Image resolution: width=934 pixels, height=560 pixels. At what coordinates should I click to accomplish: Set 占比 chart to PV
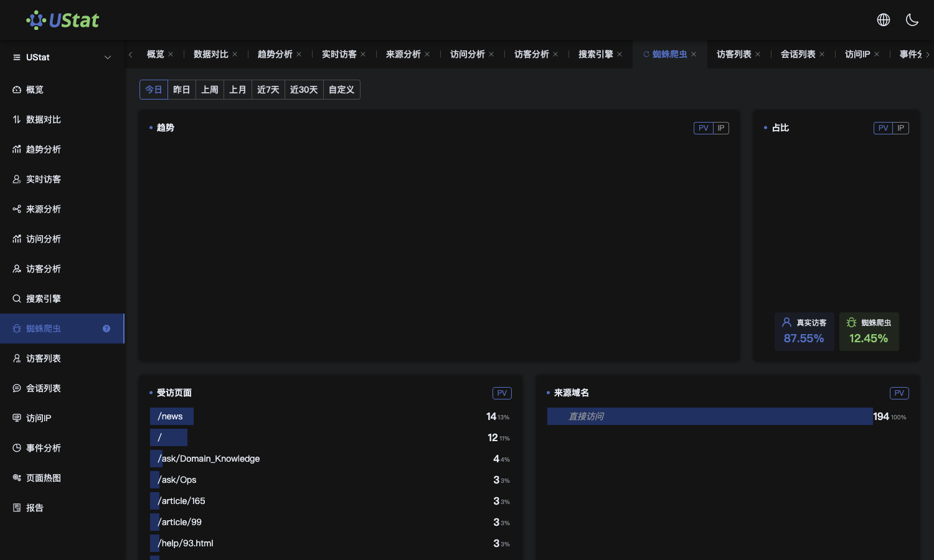tap(884, 128)
